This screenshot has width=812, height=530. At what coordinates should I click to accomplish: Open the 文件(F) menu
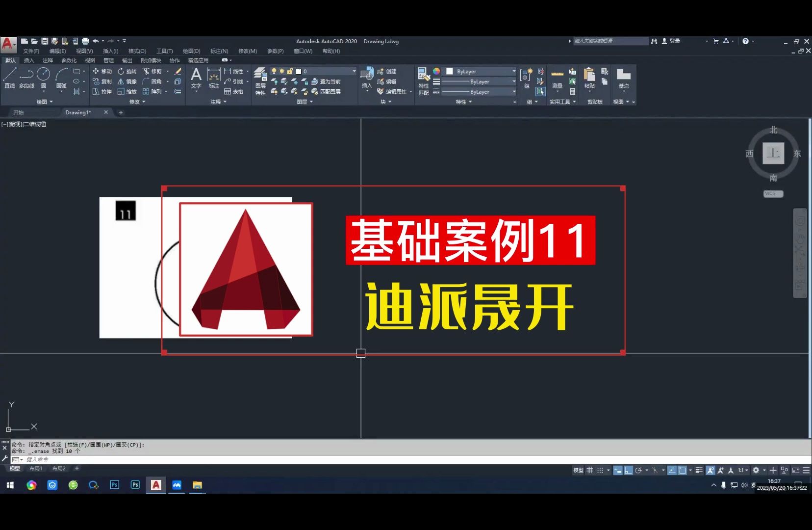[x=31, y=51]
